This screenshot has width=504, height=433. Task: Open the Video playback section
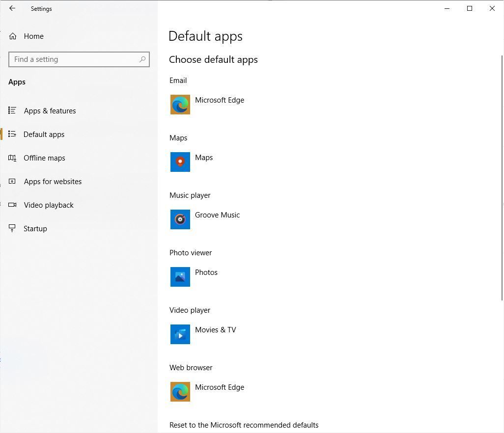(49, 205)
